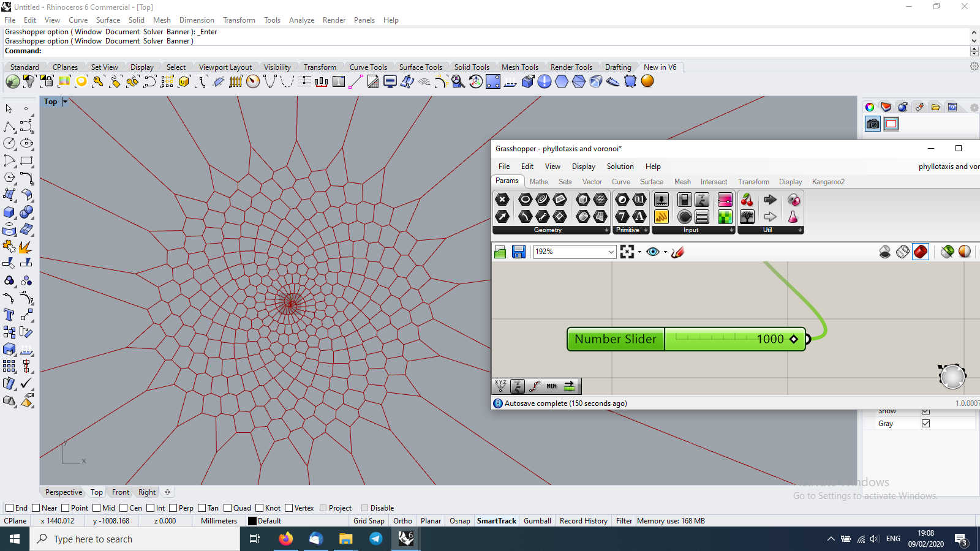Open Rhino's Analyze menu
This screenshot has height=551, width=980.
[x=301, y=20]
